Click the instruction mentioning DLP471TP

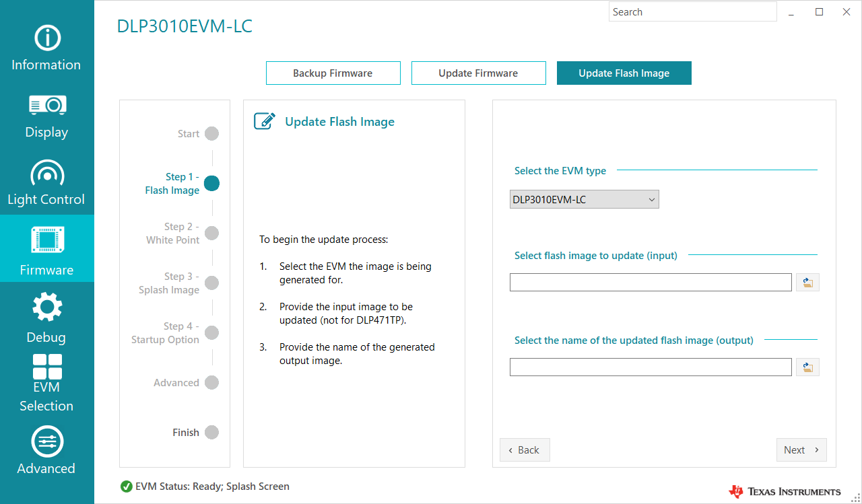point(346,314)
